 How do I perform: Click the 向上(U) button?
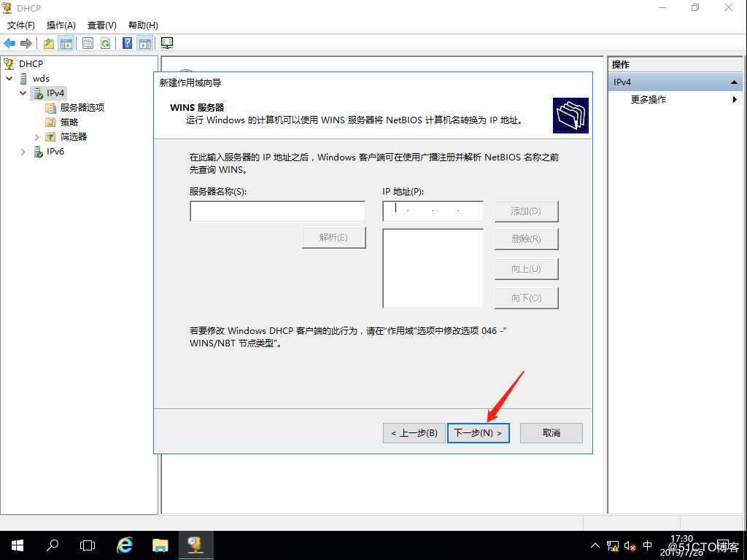(x=526, y=269)
